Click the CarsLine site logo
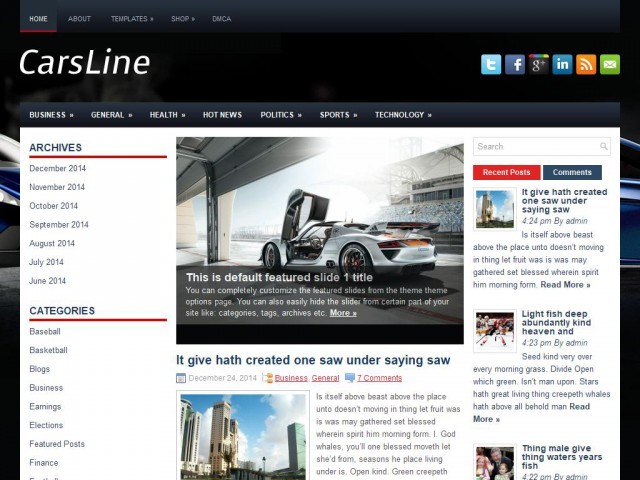 pos(85,62)
